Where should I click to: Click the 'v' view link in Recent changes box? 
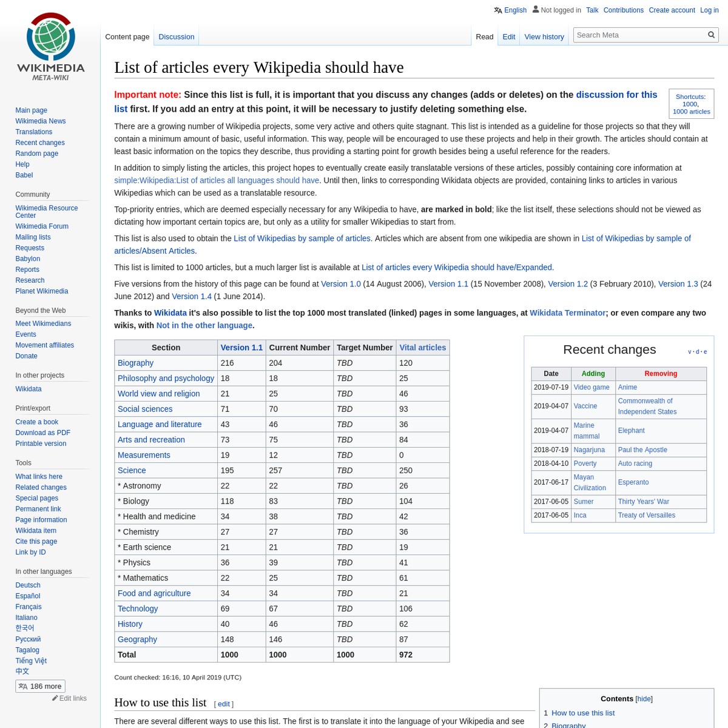(x=690, y=352)
